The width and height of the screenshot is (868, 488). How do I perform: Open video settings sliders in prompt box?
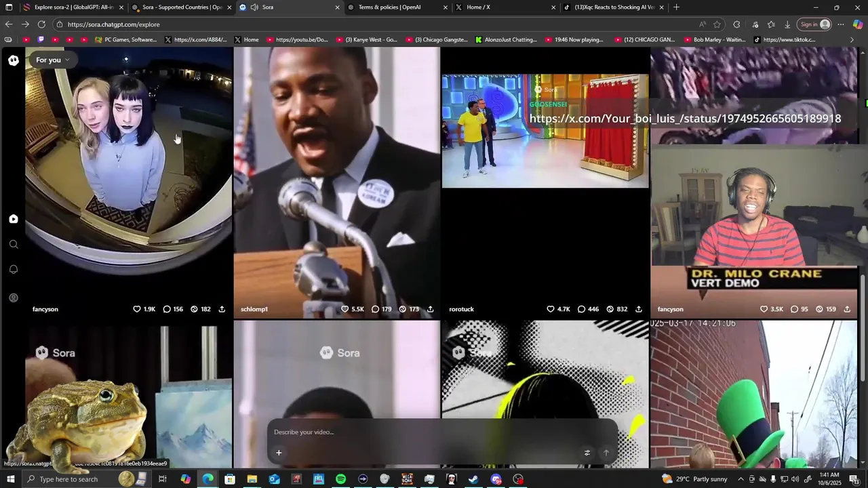coord(587,453)
